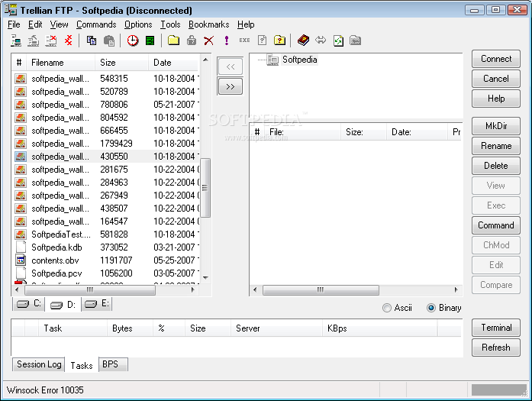
Task: Click the padlock permissions toolbar icon
Action: (192, 40)
